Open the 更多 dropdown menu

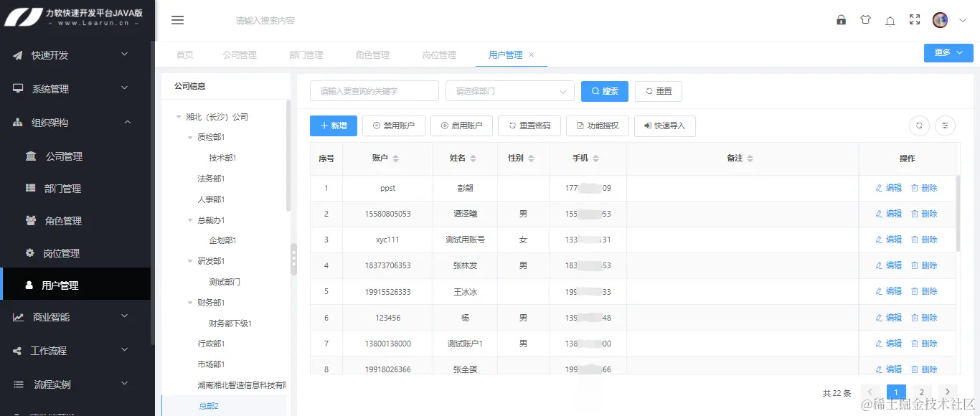pos(948,52)
